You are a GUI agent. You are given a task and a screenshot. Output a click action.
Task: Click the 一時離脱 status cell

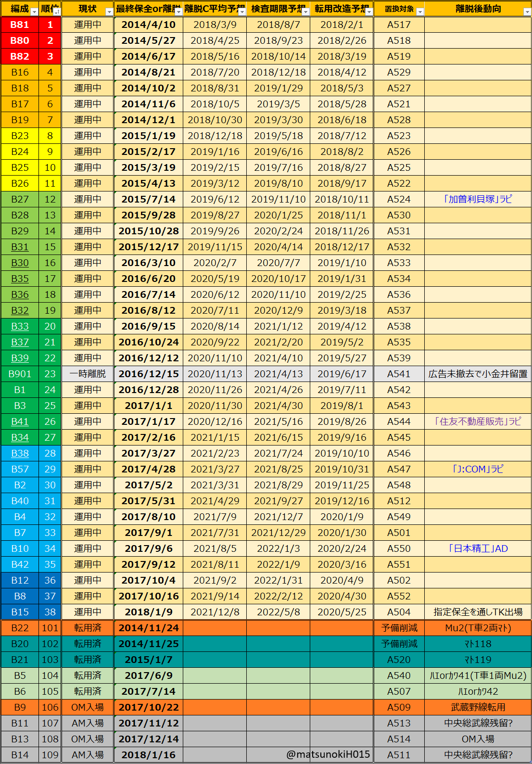click(x=88, y=374)
